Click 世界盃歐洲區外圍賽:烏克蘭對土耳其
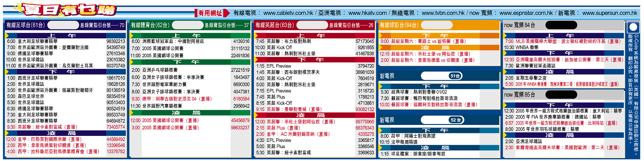 click(x=55, y=66)
